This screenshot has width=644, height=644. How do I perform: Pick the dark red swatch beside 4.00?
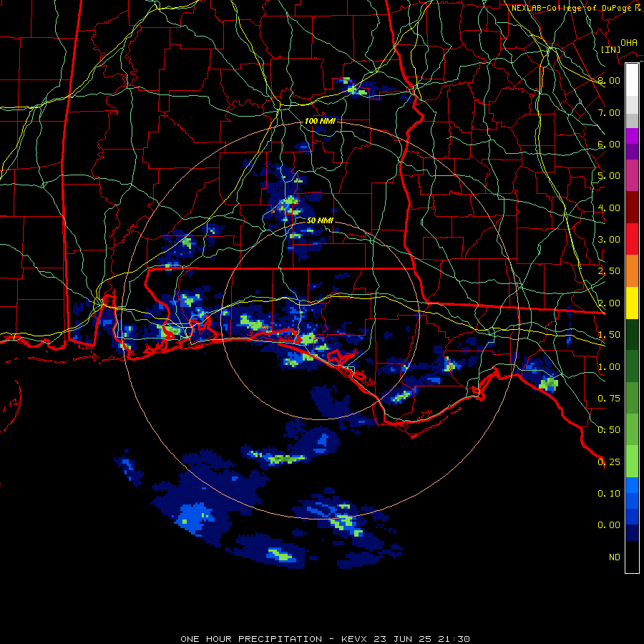632,208
